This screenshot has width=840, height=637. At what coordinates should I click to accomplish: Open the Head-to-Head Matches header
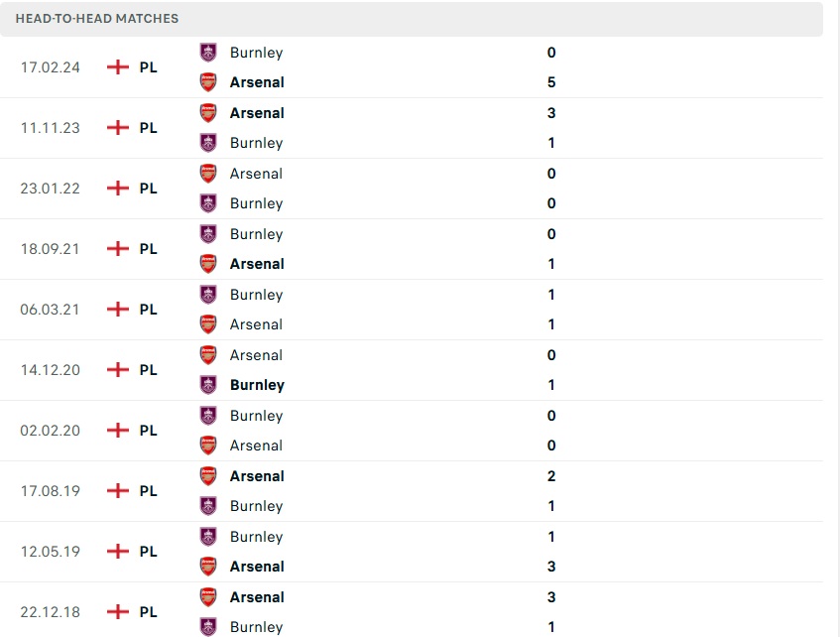[x=97, y=19]
